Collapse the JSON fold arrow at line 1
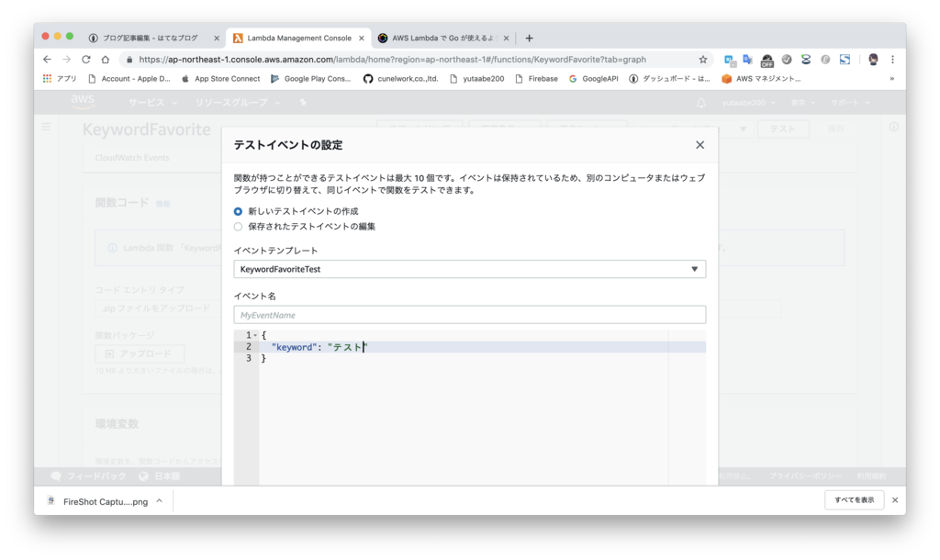 tap(255, 336)
